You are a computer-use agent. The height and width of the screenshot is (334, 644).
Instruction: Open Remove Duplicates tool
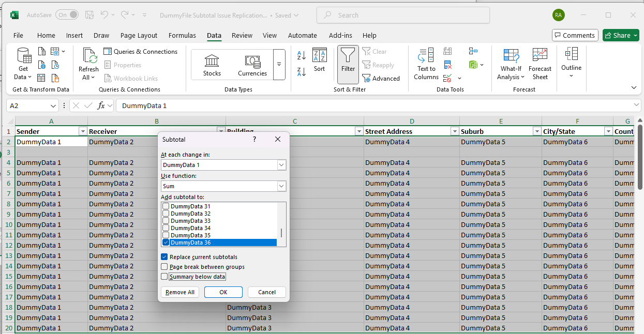tap(447, 66)
